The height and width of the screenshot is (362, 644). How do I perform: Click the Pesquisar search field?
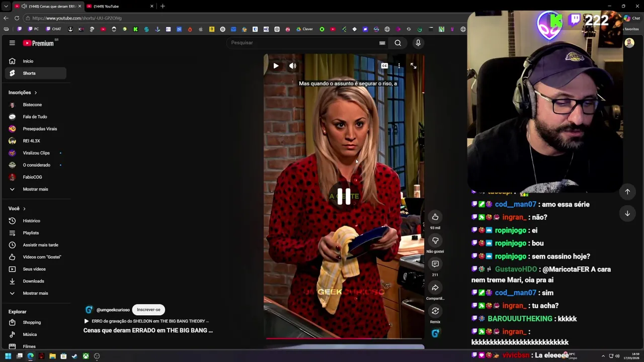pyautogui.click(x=302, y=43)
